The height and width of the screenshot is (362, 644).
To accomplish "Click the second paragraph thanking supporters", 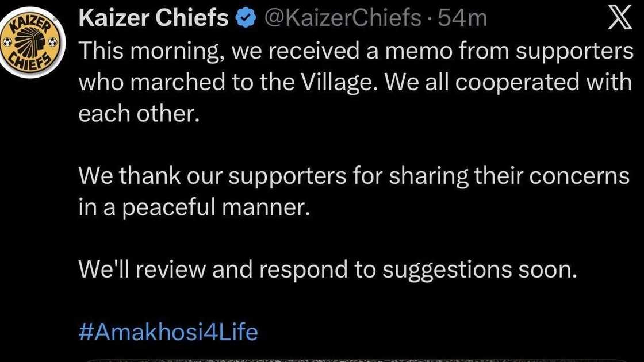I will point(322,190).
